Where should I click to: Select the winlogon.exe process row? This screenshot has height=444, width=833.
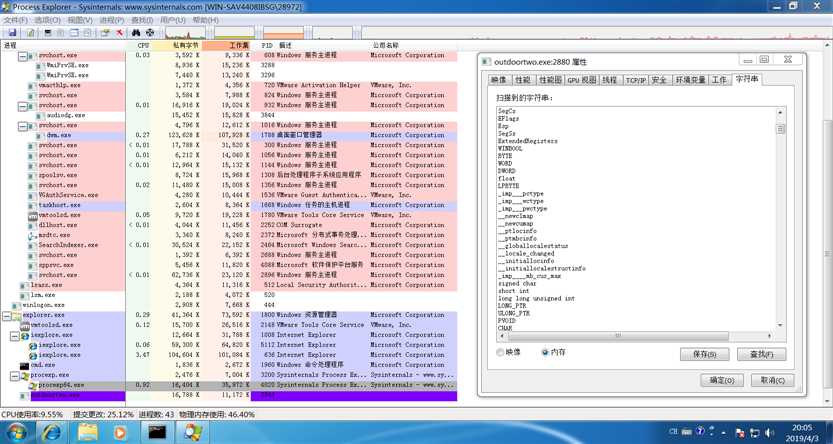228,305
